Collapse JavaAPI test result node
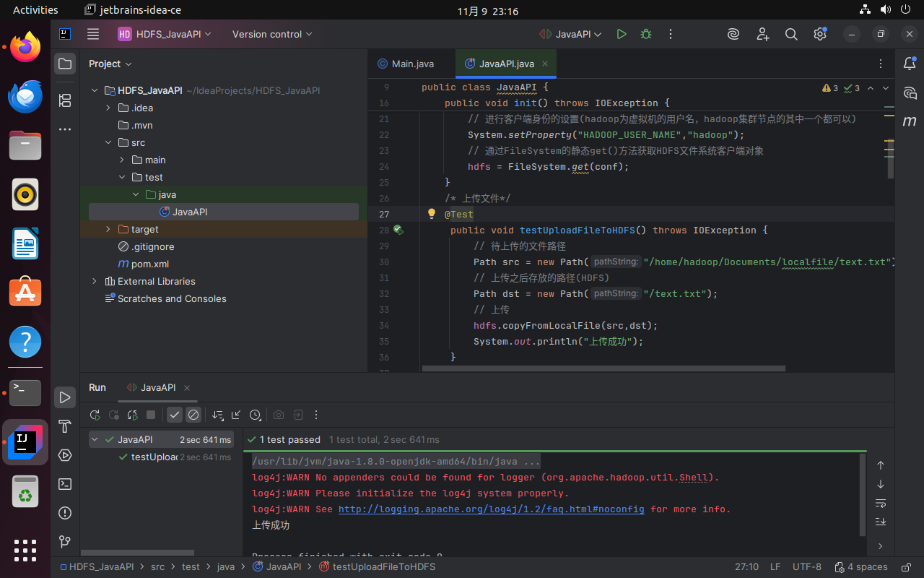 [x=96, y=439]
